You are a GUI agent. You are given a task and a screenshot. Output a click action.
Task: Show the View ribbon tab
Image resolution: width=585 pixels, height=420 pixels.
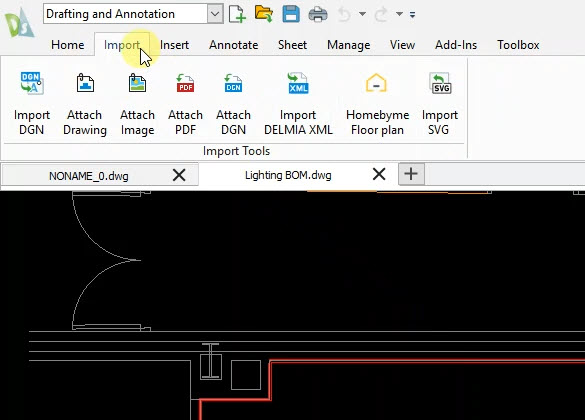[402, 45]
